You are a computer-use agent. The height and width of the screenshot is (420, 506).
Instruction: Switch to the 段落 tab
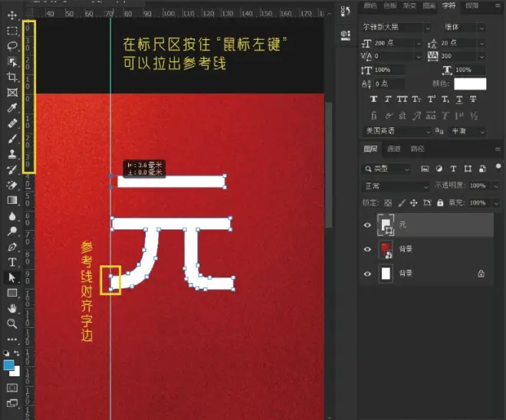[x=472, y=5]
